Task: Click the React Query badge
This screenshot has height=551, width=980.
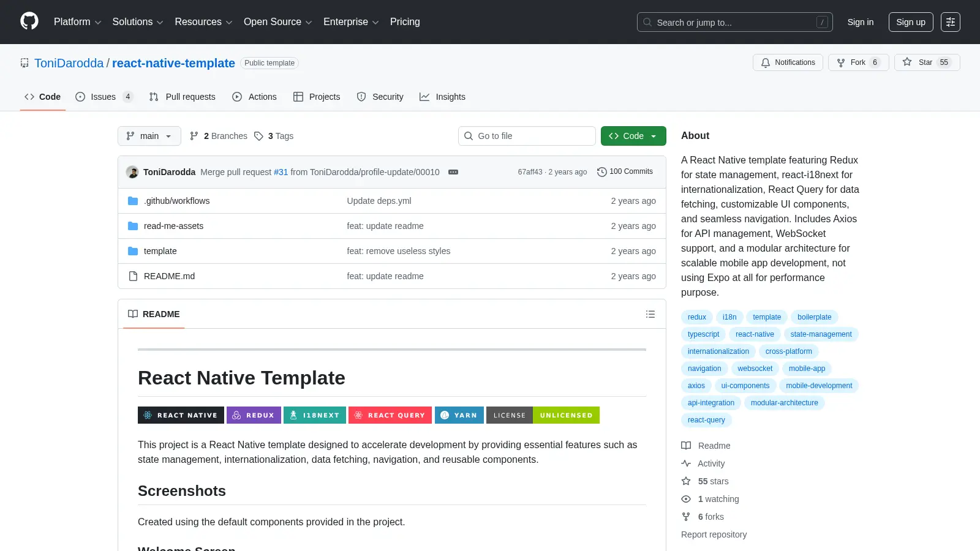Action: pyautogui.click(x=390, y=415)
